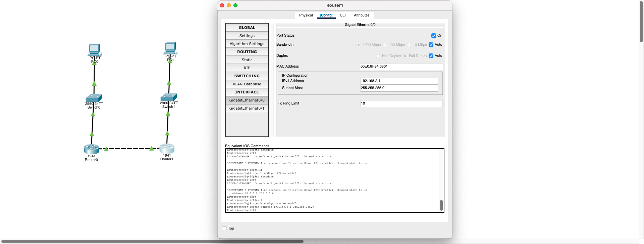644x244 pixels.
Task: Click link status arrow near Router1 on serial link
Action: click(152, 148)
